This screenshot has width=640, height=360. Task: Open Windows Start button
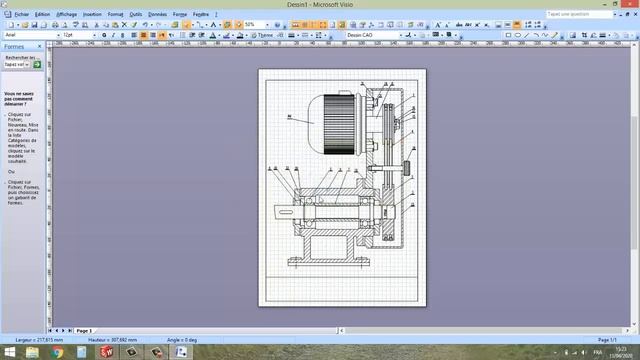(x=9, y=352)
